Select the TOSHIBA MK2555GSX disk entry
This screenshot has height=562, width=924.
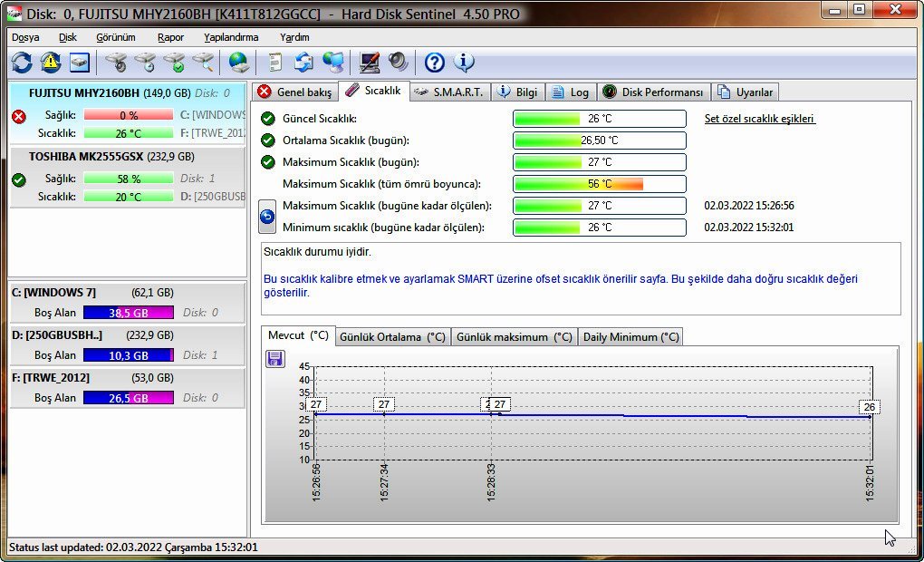point(128,177)
